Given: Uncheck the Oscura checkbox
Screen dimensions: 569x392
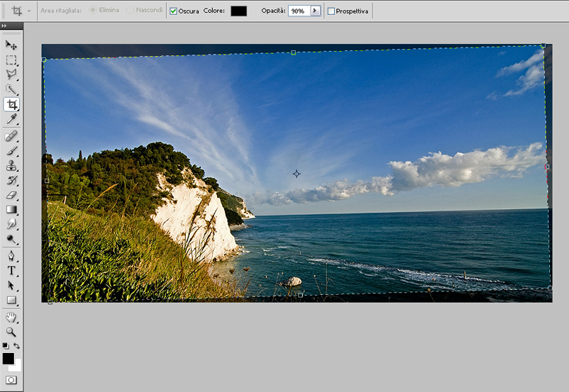Looking at the screenshot, I should click(173, 11).
